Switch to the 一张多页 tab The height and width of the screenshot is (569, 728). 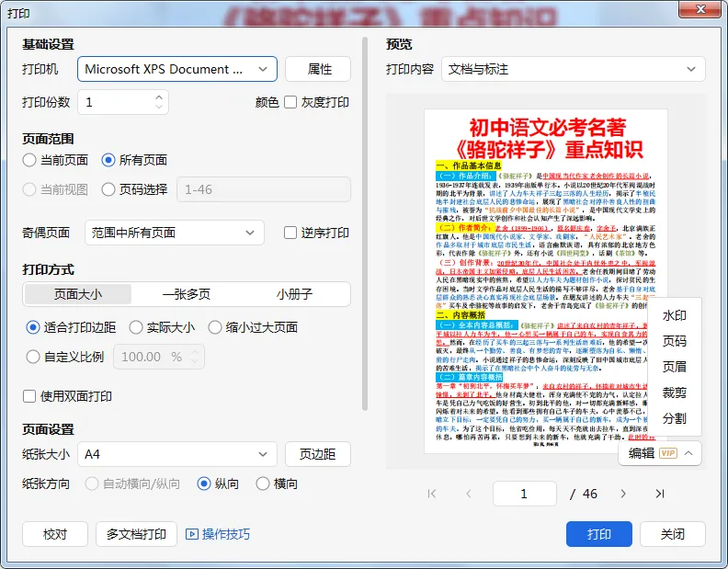[x=187, y=294]
